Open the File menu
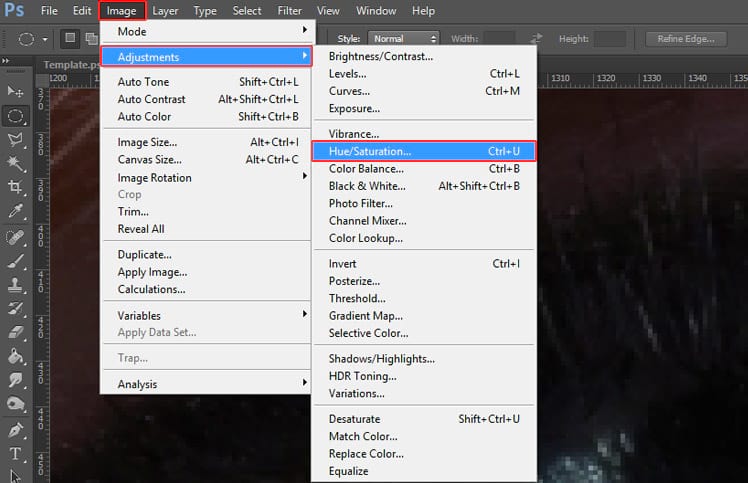The width and height of the screenshot is (748, 483). click(49, 10)
